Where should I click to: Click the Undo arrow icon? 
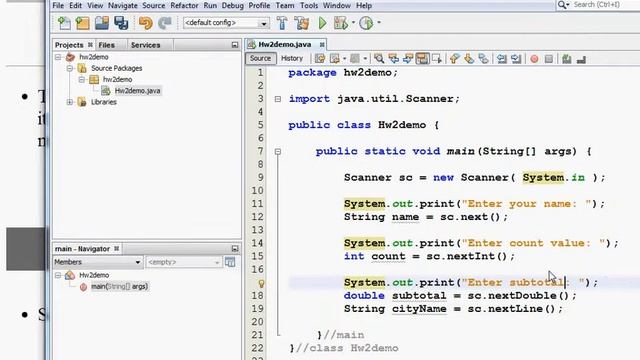click(x=145, y=23)
